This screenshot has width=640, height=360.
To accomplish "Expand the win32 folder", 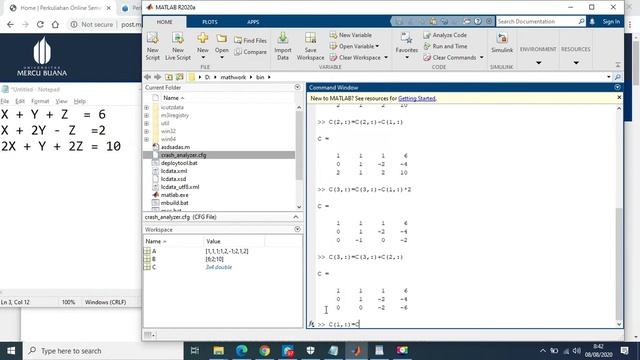I will click(x=147, y=131).
